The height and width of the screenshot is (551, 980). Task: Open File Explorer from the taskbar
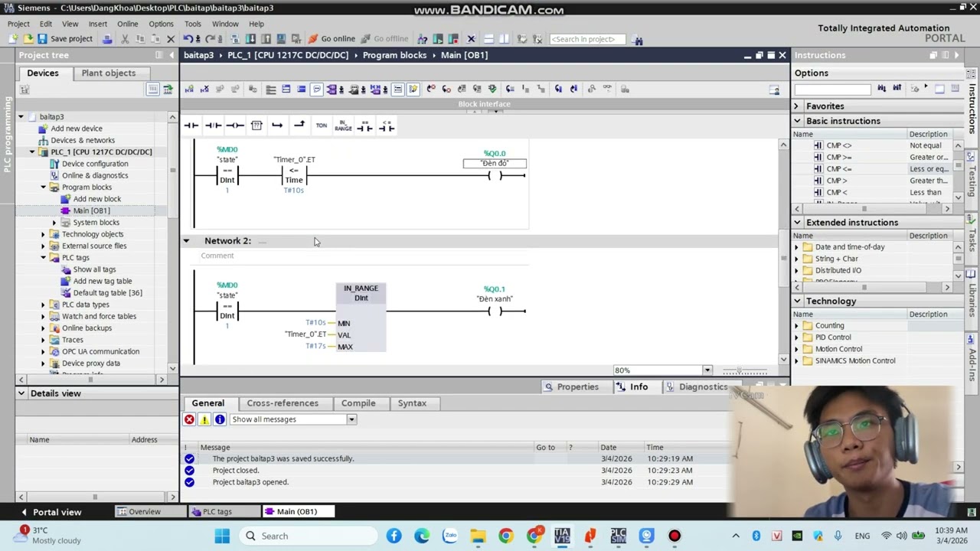478,536
